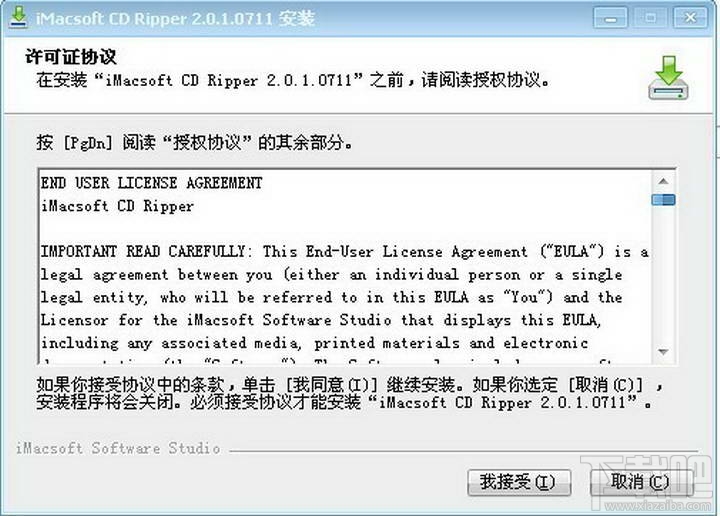
Task: Click the installer window title text
Action: click(x=175, y=18)
